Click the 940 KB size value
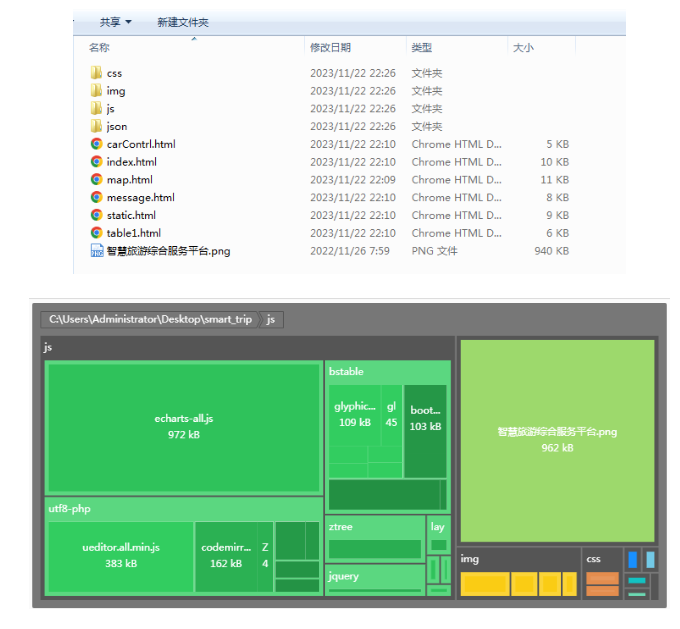Viewport: 680px width, 629px height. (x=552, y=251)
